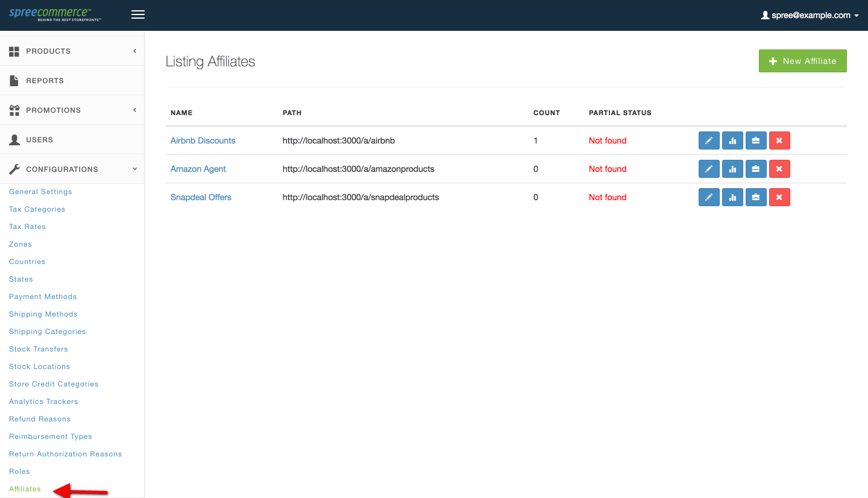Click Not found status for Snapdeal Offers
Viewport: 868px width, 498px height.
click(608, 197)
